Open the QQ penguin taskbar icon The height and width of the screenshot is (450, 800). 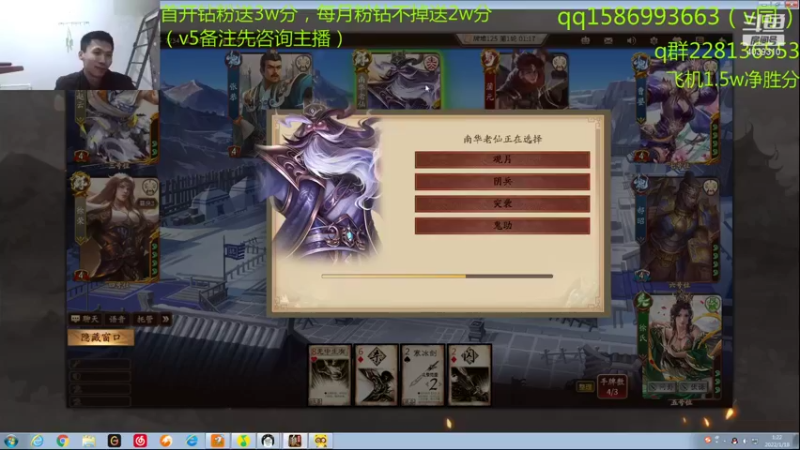point(268,441)
